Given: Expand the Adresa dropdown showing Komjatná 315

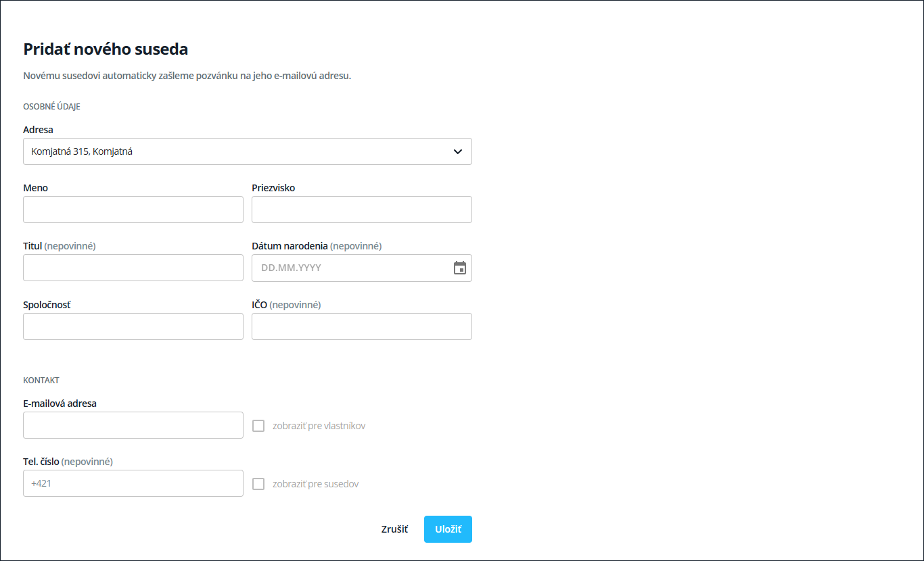Looking at the screenshot, I should tap(248, 151).
